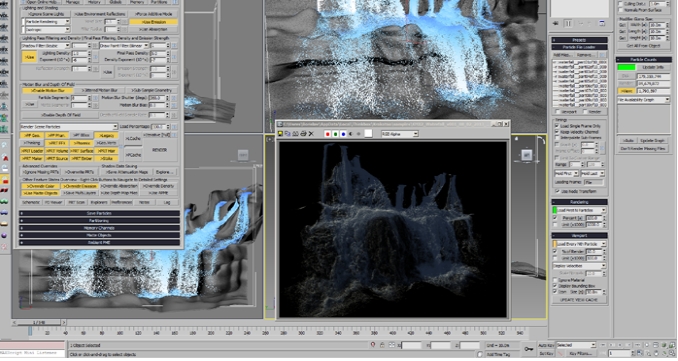Viewport: 678px width, 361px height.
Task: Toggle Keep Velocity Channel checkbox
Action: [557, 131]
